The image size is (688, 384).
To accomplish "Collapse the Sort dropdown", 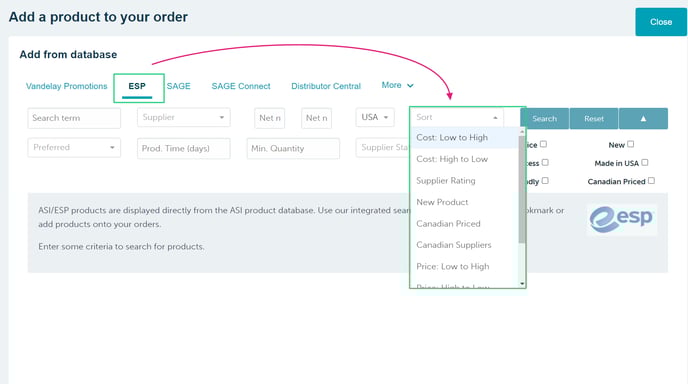I will pyautogui.click(x=457, y=117).
